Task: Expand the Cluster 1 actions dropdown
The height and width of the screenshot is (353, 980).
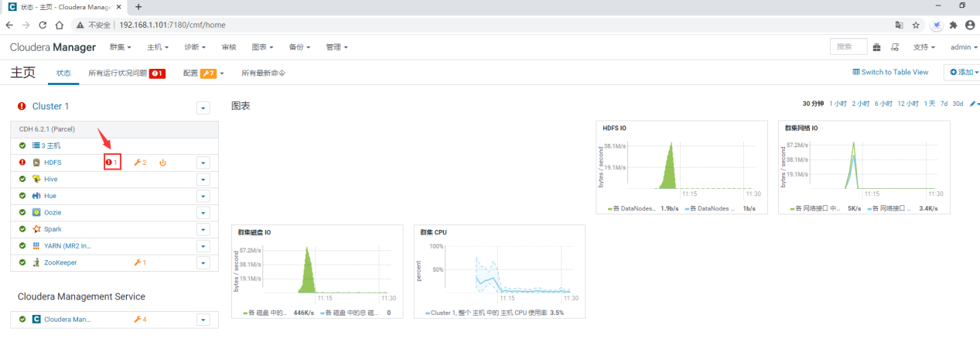Action: (203, 108)
